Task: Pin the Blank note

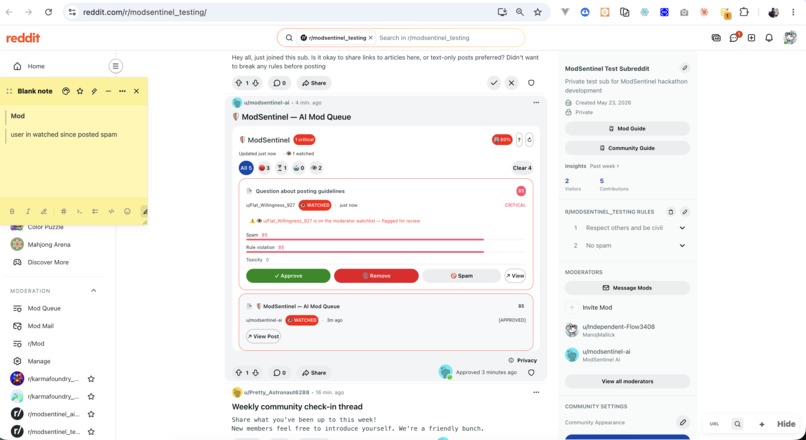Action: pyautogui.click(x=94, y=91)
